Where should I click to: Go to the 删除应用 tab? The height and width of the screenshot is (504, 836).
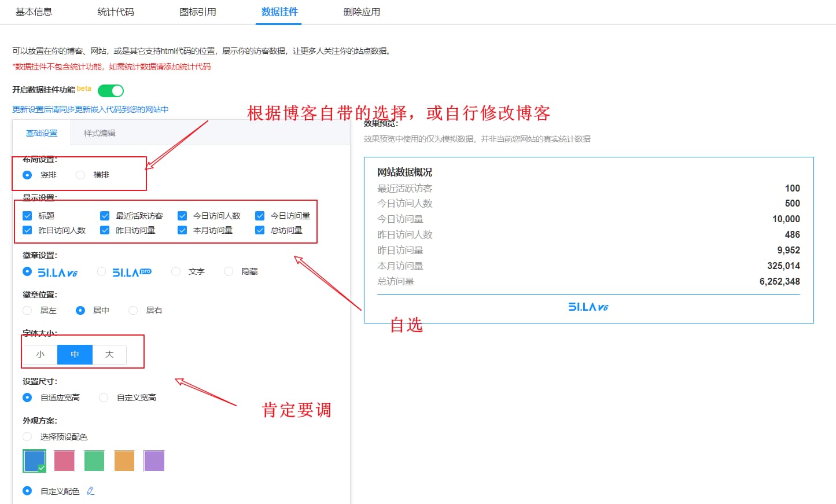(x=362, y=12)
